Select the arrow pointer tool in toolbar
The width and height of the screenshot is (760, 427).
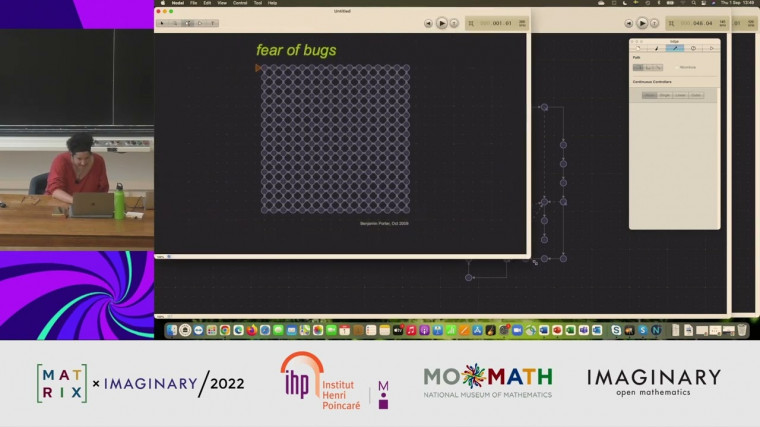coord(163,23)
